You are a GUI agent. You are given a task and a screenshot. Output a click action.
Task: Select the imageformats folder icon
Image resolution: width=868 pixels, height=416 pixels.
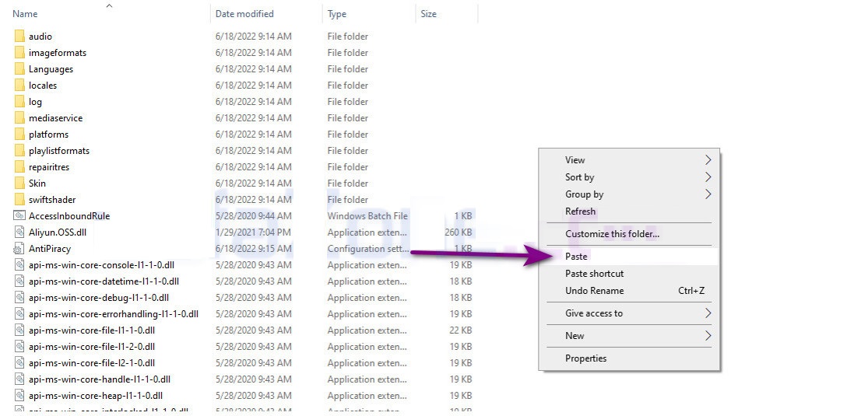(19, 53)
